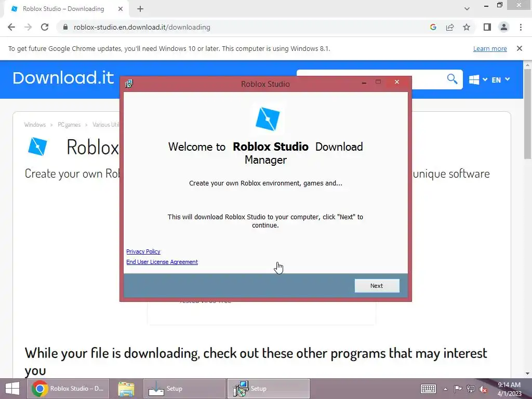Image resolution: width=532 pixels, height=399 pixels.
Task: Open the Windows platform dropdown on Download.it
Action: [x=478, y=79]
